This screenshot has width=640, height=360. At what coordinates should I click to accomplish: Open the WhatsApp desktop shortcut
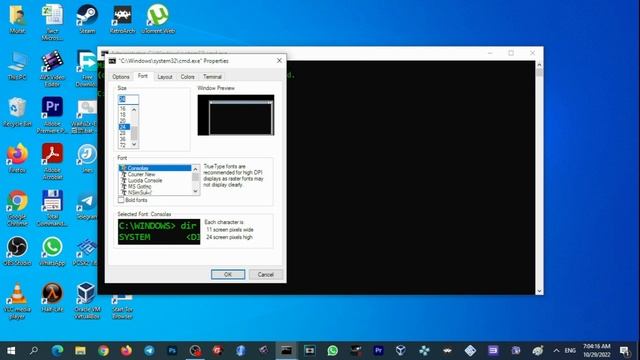(52, 251)
